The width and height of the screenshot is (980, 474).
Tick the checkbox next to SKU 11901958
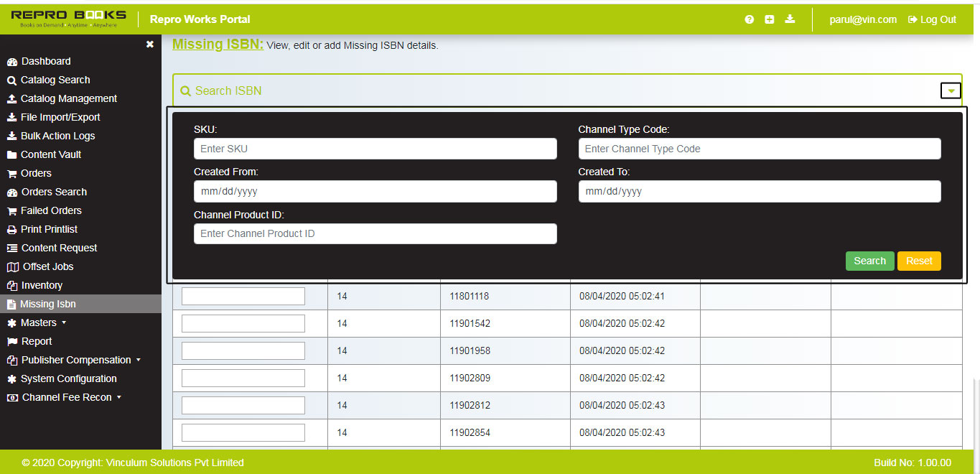[243, 350]
